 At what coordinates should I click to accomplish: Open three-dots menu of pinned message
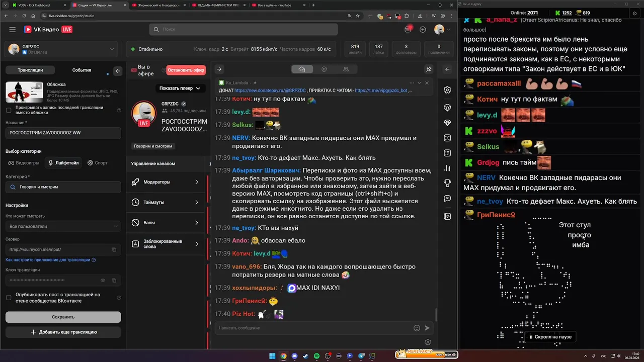pos(412,82)
